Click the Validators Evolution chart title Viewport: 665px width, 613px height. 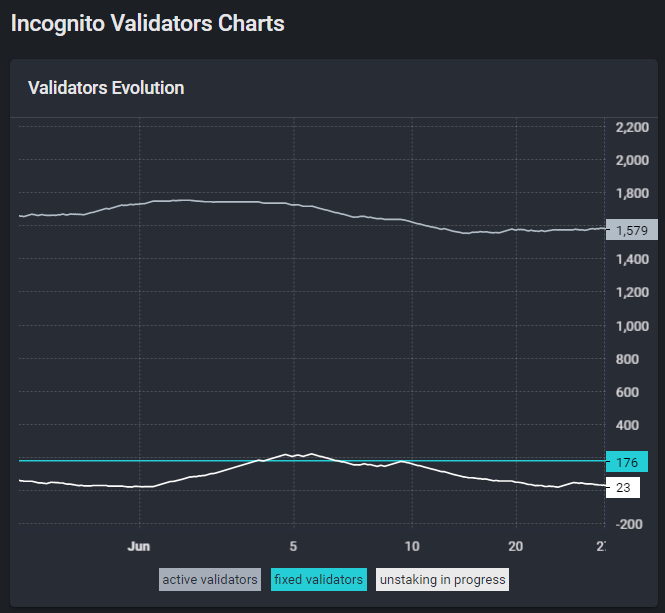tap(106, 88)
